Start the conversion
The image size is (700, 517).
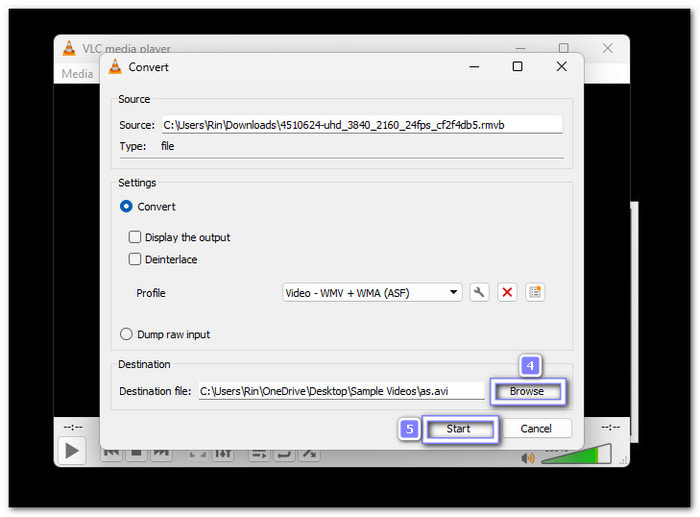click(459, 429)
